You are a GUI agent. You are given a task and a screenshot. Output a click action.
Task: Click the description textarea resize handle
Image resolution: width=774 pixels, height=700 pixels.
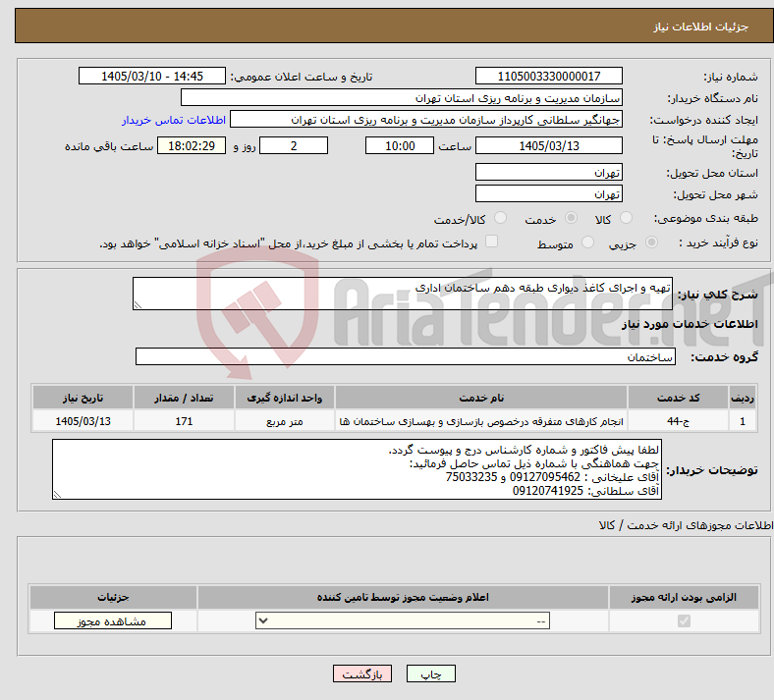(x=138, y=305)
